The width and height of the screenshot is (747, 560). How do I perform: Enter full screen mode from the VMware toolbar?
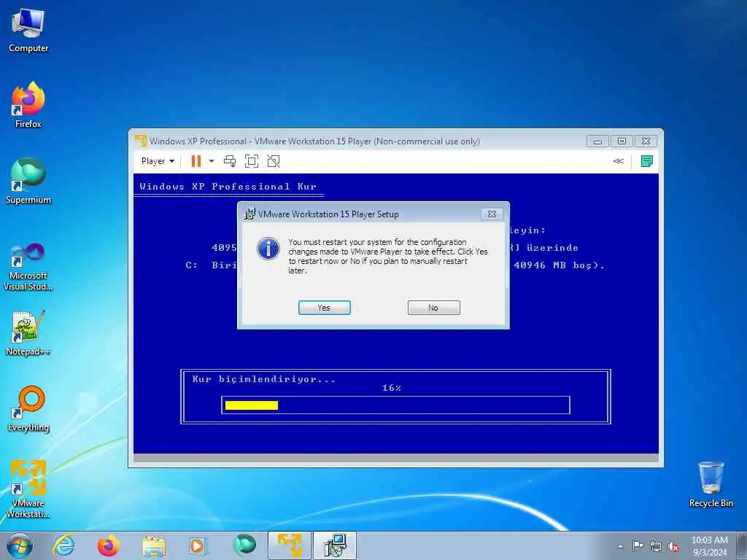(x=252, y=161)
